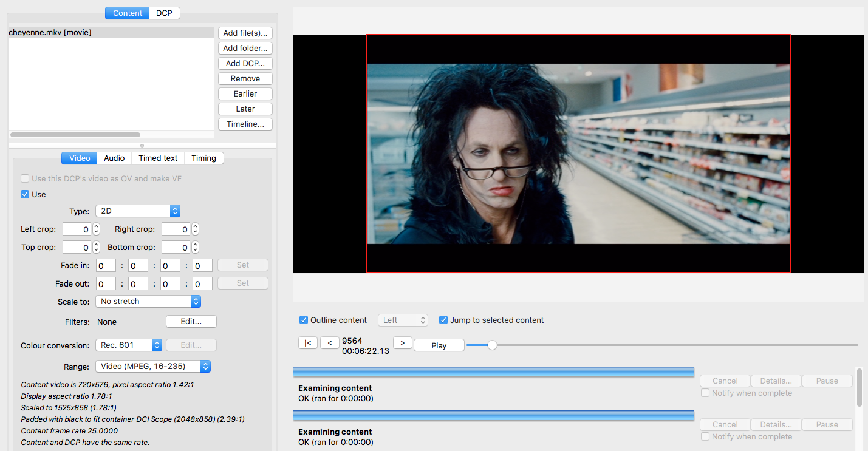This screenshot has width=868, height=451.
Task: Click the first Examining content progress bar
Action: pos(494,372)
